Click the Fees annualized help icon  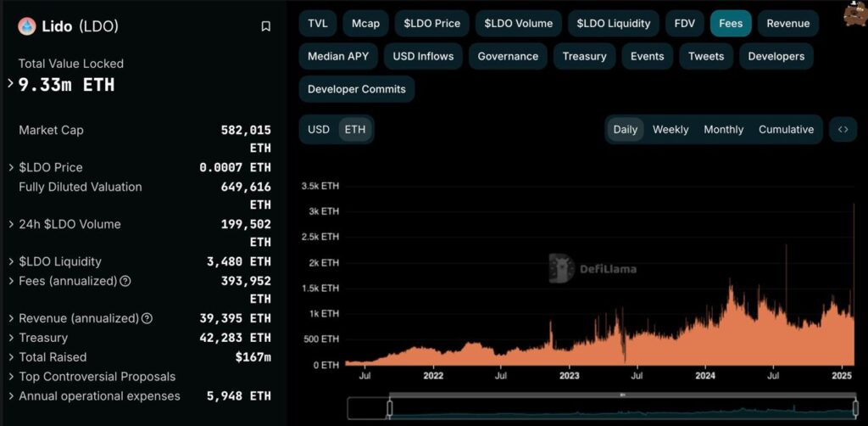point(125,281)
